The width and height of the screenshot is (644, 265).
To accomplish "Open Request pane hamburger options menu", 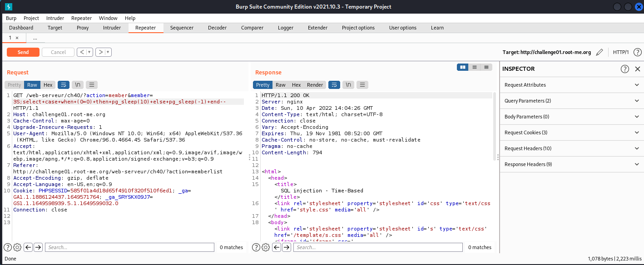I will 92,85.
